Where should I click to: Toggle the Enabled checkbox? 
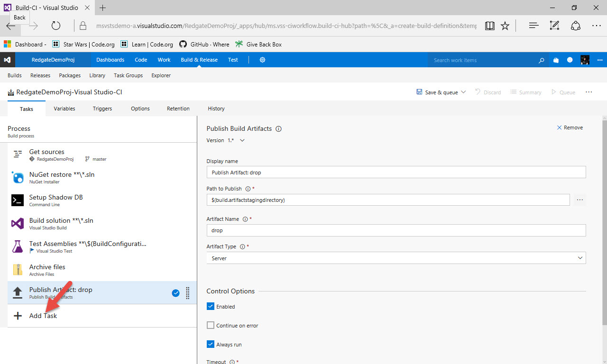click(x=211, y=307)
